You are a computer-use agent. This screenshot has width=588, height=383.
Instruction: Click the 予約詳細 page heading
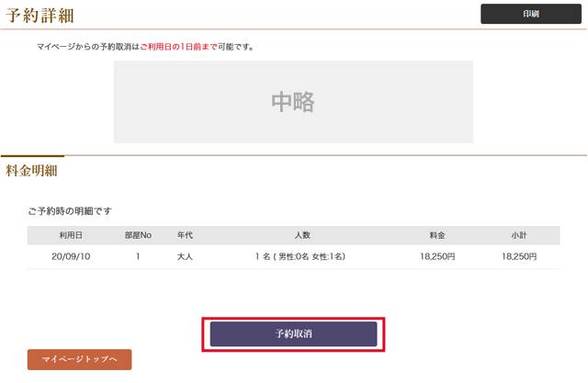(x=40, y=15)
